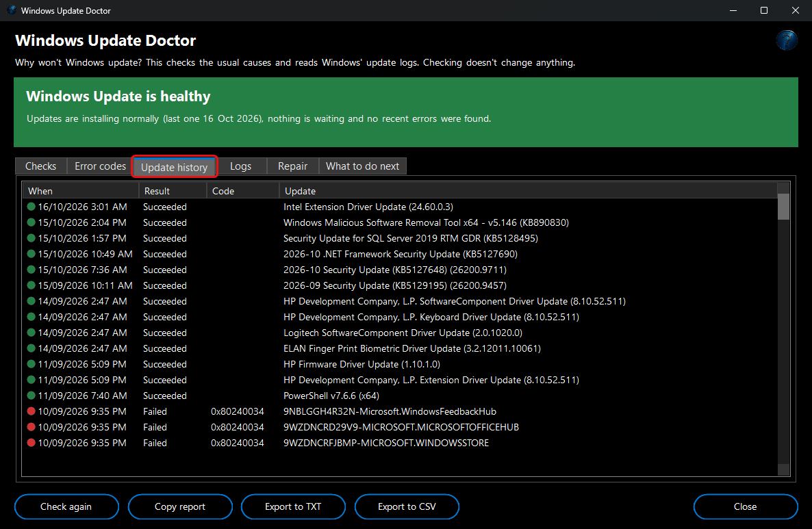Click green dot beside SQL Server 2019 update row
The image size is (812, 529).
click(x=31, y=238)
